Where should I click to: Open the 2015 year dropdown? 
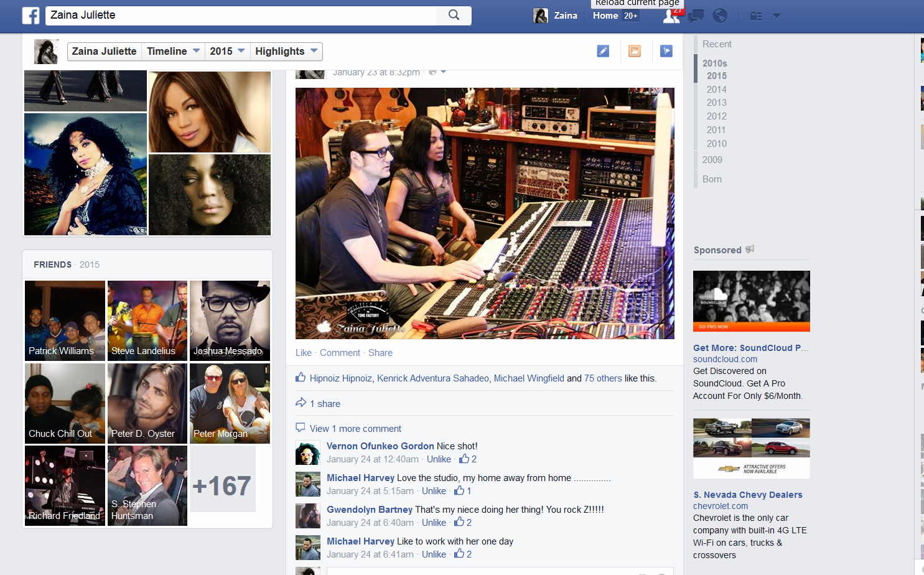click(227, 51)
